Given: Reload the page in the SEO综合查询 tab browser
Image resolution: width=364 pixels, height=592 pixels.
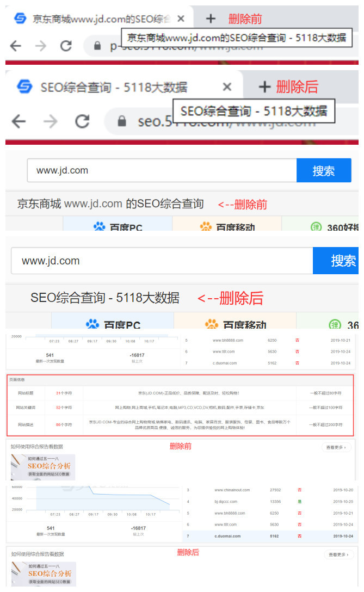Looking at the screenshot, I should tap(82, 121).
